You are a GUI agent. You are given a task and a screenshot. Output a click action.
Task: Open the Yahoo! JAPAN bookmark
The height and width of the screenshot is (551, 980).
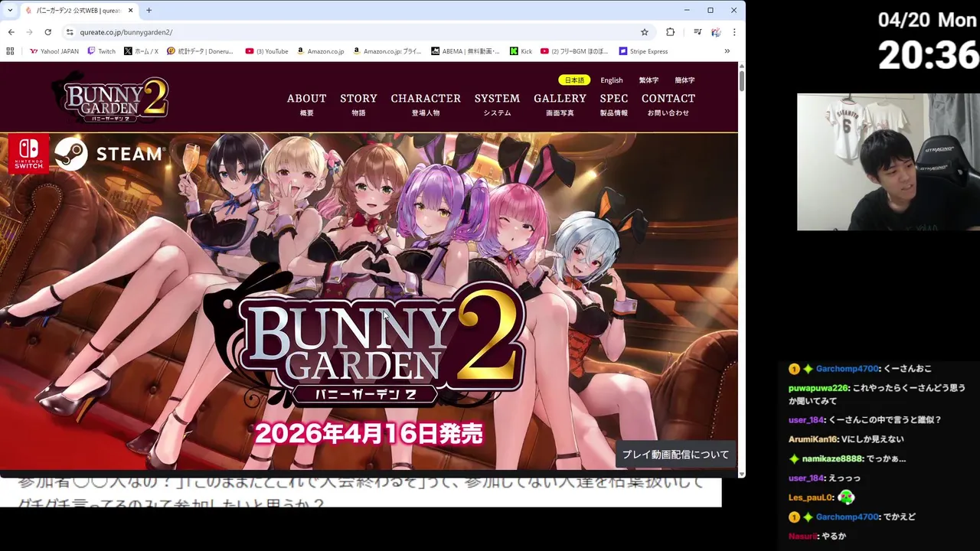click(x=54, y=51)
